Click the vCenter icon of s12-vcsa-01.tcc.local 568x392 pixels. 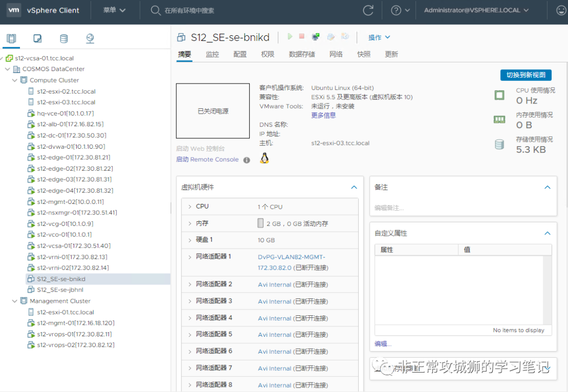pos(9,58)
